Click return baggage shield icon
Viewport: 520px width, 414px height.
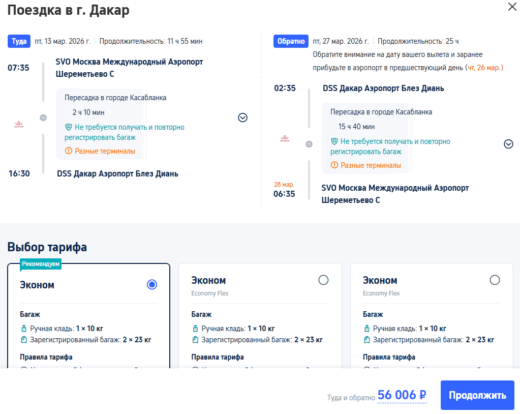(x=334, y=141)
